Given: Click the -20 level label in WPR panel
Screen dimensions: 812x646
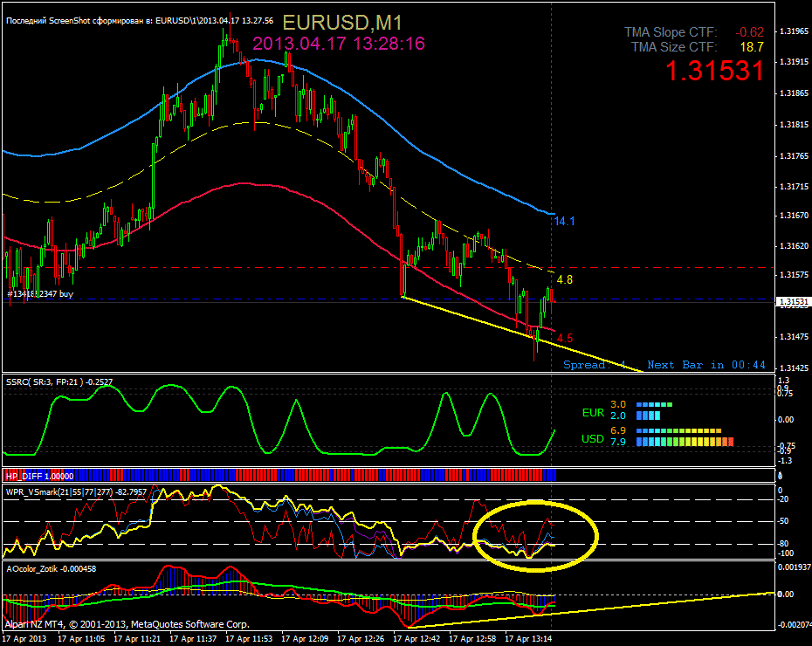Looking at the screenshot, I should point(783,499).
